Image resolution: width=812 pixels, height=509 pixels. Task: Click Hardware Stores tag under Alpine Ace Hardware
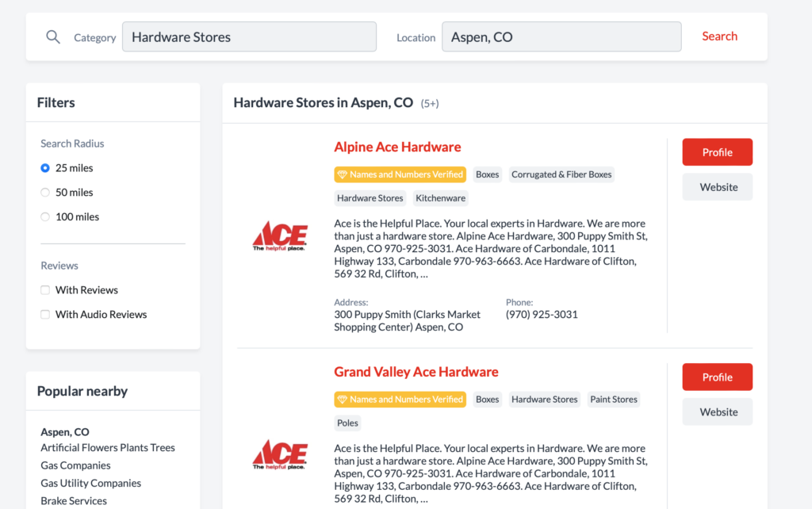click(370, 197)
